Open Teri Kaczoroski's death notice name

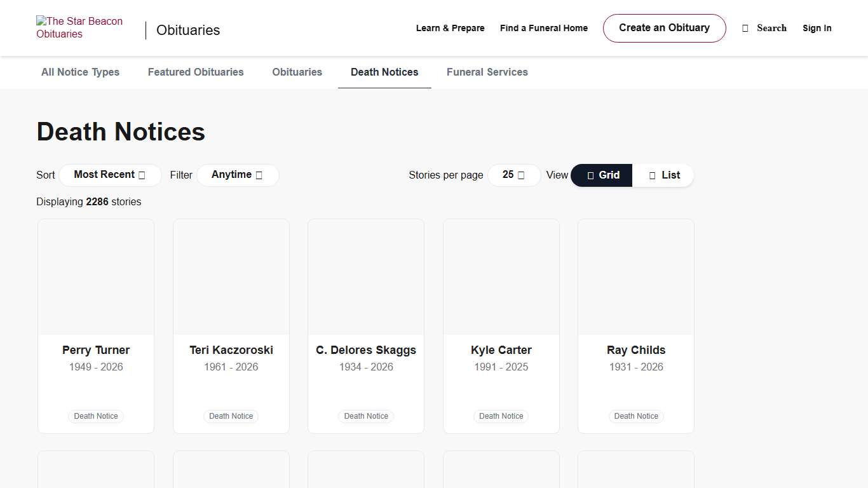pyautogui.click(x=231, y=350)
